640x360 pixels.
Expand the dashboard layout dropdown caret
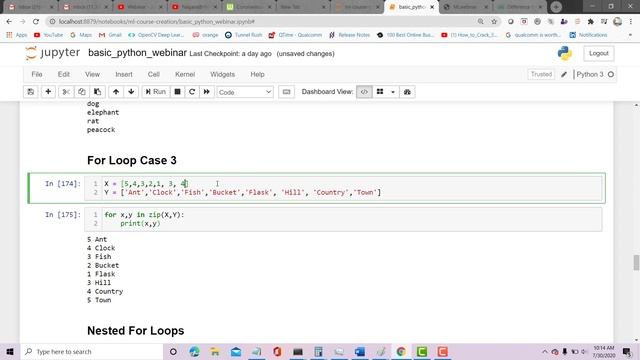coord(393,92)
